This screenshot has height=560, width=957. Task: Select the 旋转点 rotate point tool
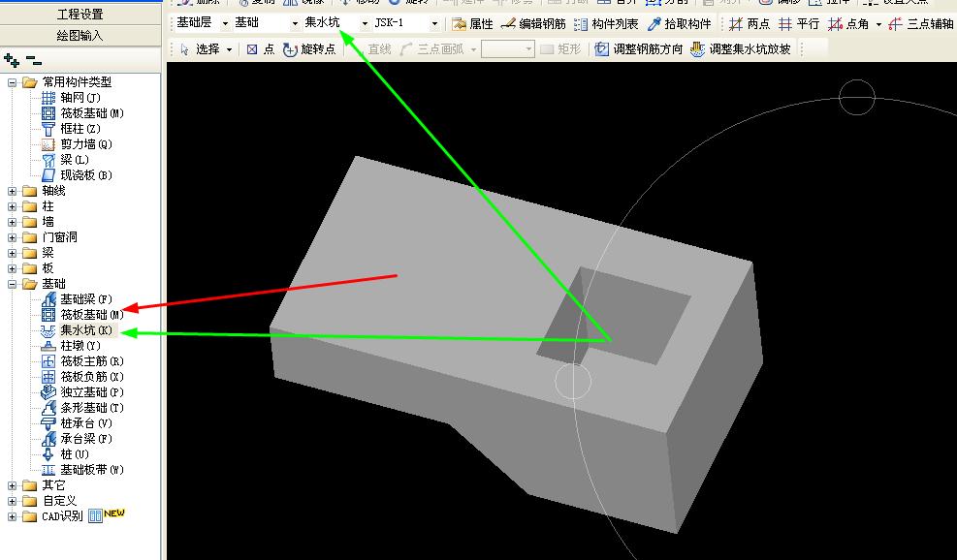click(x=309, y=49)
